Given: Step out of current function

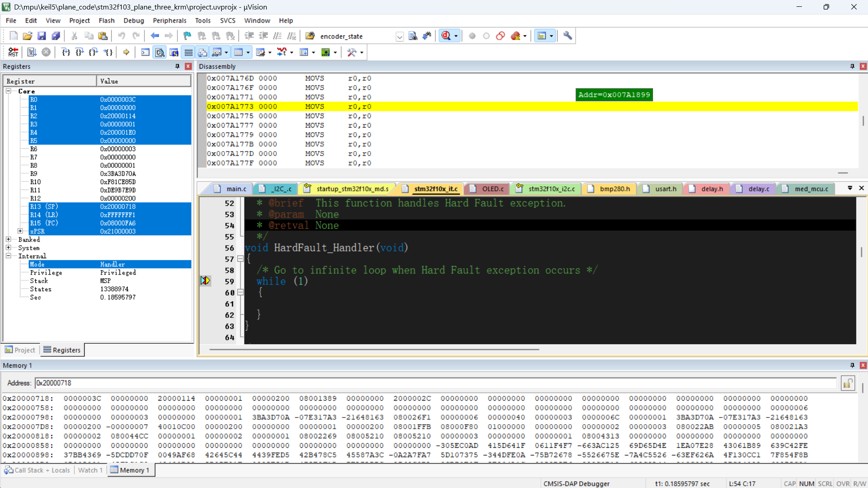Looking at the screenshot, I should 94,52.
